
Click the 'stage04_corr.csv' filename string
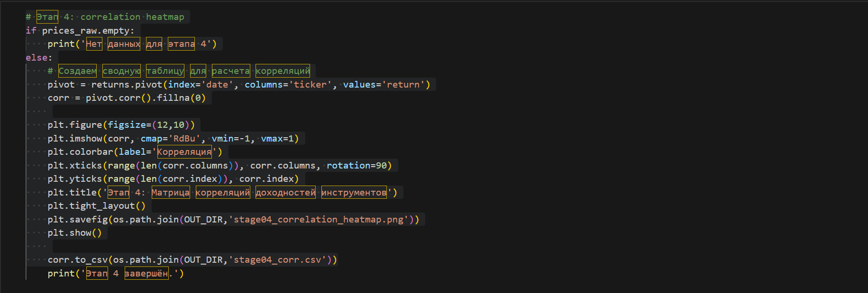click(x=277, y=260)
